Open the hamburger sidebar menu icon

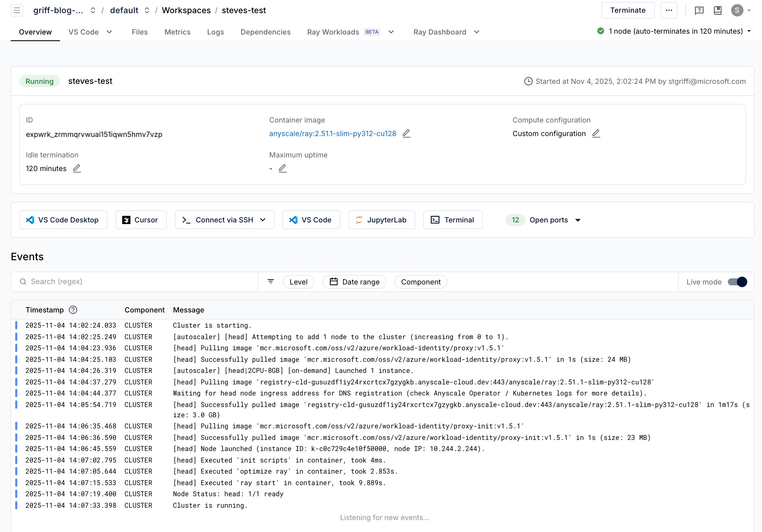17,10
